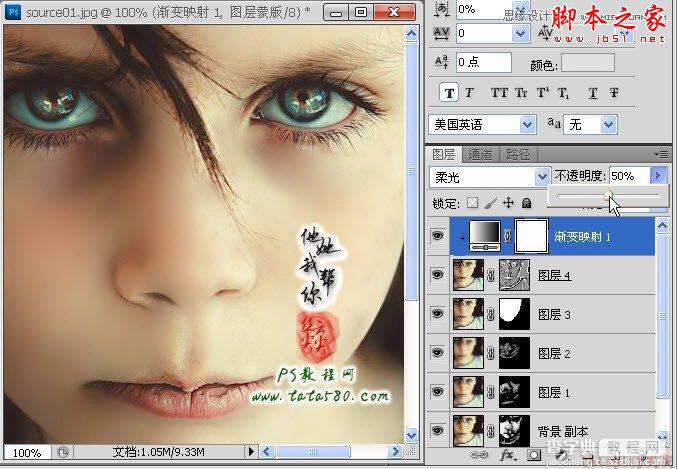This screenshot has height=469, width=677.
Task: Click the canvas scroll down arrow
Action: click(412, 435)
